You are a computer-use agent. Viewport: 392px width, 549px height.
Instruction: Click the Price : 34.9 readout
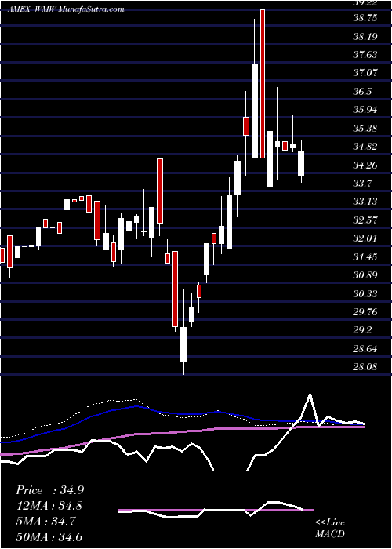click(50, 490)
